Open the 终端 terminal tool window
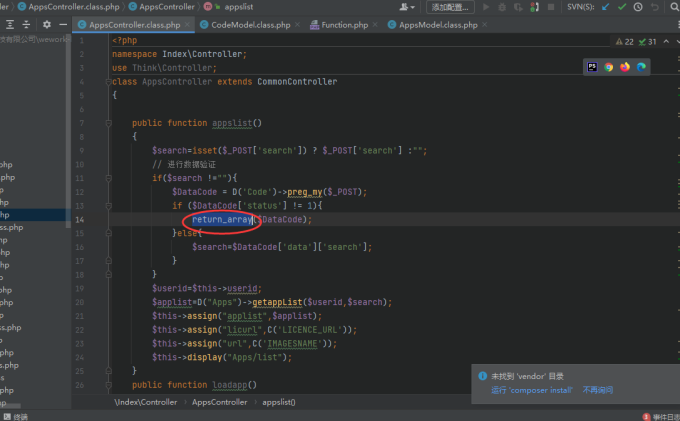Image resolution: width=680 pixels, height=421 pixels. point(16,417)
